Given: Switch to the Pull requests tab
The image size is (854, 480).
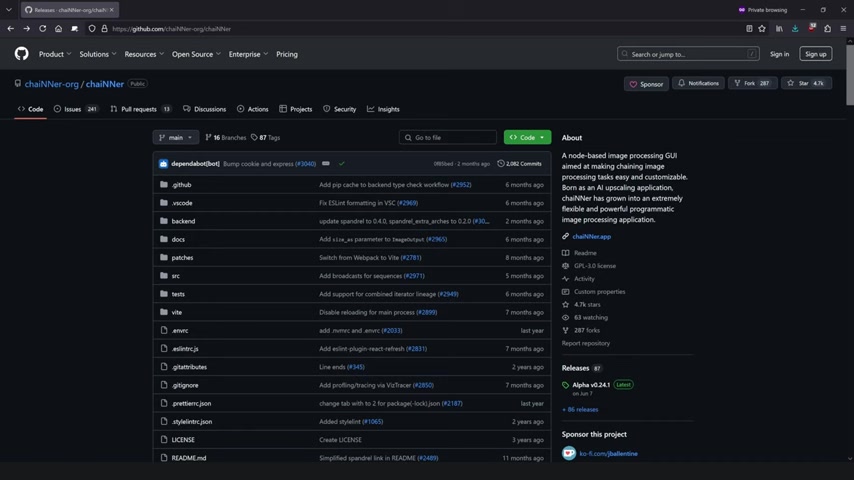Looking at the screenshot, I should (138, 109).
